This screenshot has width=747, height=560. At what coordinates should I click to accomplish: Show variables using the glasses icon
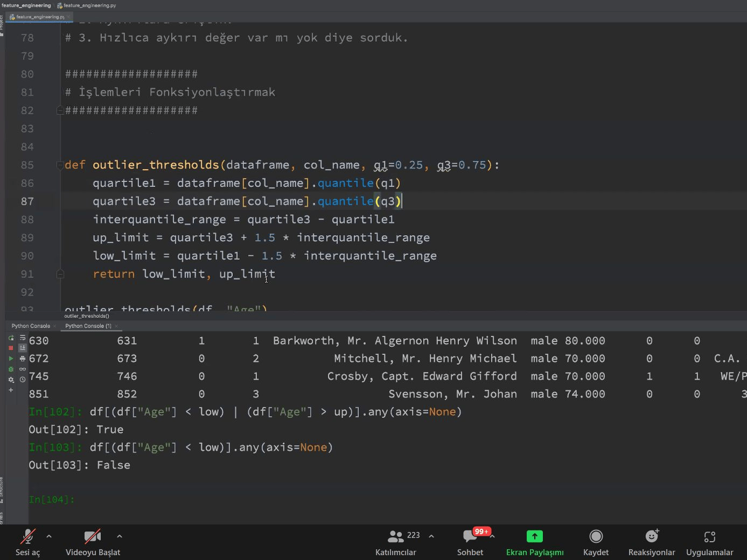tap(23, 369)
